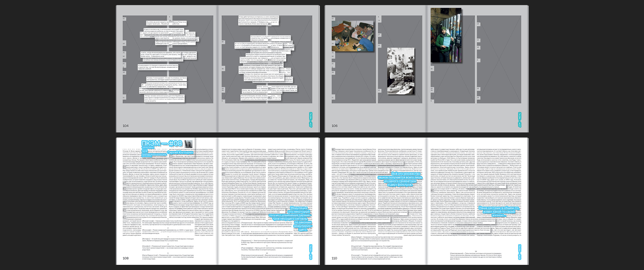The width and height of the screenshot is (644, 270).
Task: Click page number 110
Action: tap(335, 258)
